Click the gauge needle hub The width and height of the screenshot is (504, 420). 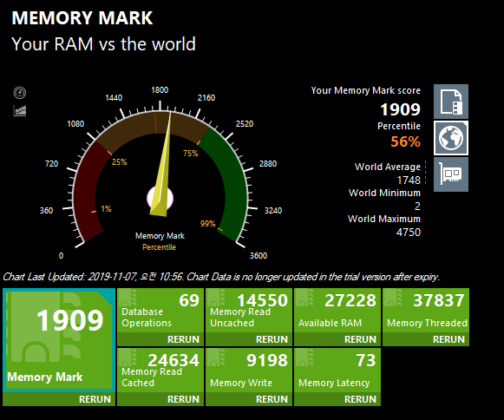pos(160,199)
